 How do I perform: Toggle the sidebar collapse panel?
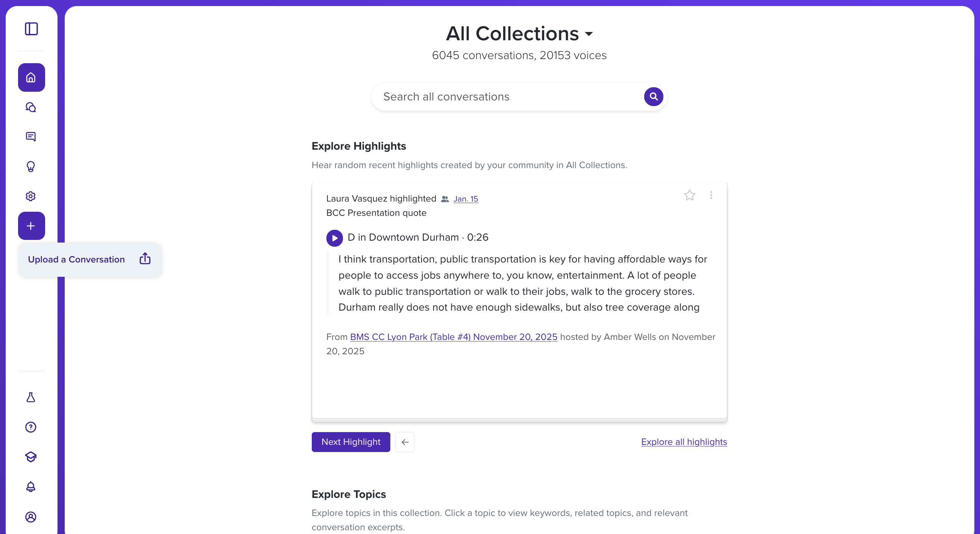(31, 29)
